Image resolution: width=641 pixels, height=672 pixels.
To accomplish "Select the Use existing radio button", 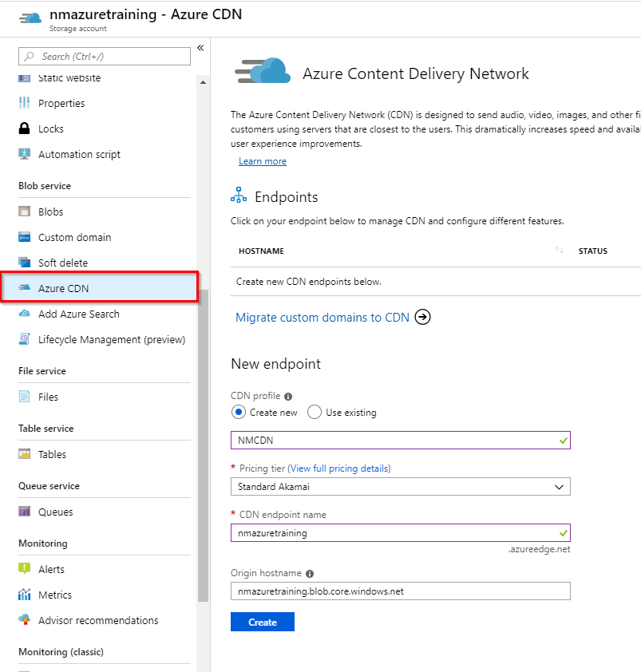I will tap(315, 413).
